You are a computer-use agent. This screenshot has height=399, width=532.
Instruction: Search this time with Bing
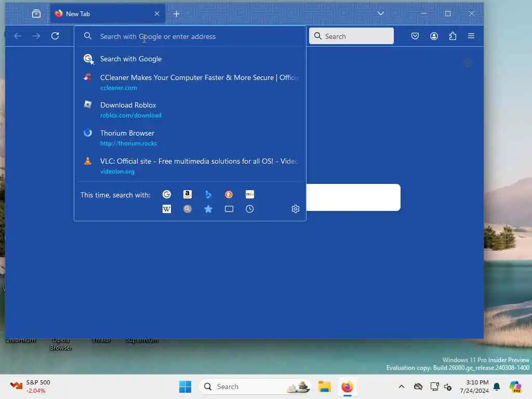click(x=208, y=194)
